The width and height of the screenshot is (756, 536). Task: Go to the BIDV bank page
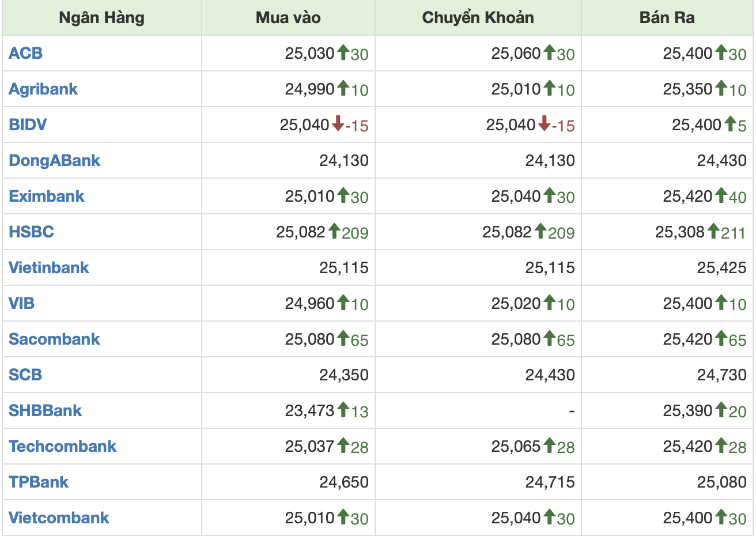(28, 124)
